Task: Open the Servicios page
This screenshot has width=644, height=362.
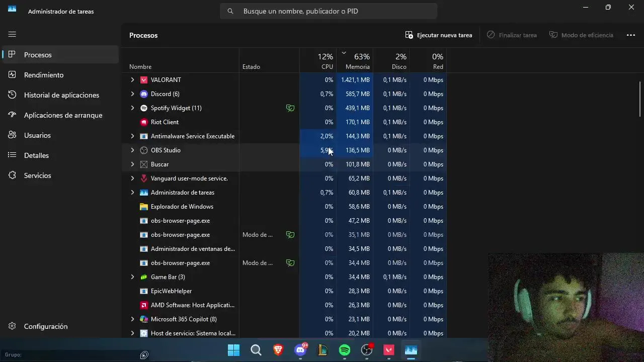Action: (x=60, y=175)
